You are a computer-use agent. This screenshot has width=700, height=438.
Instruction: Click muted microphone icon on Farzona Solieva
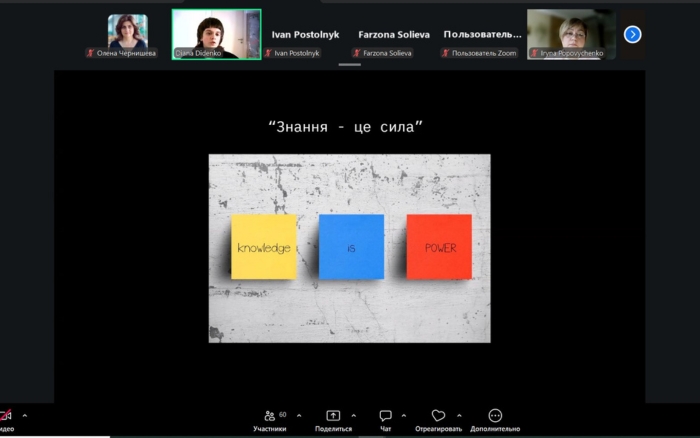[357, 53]
